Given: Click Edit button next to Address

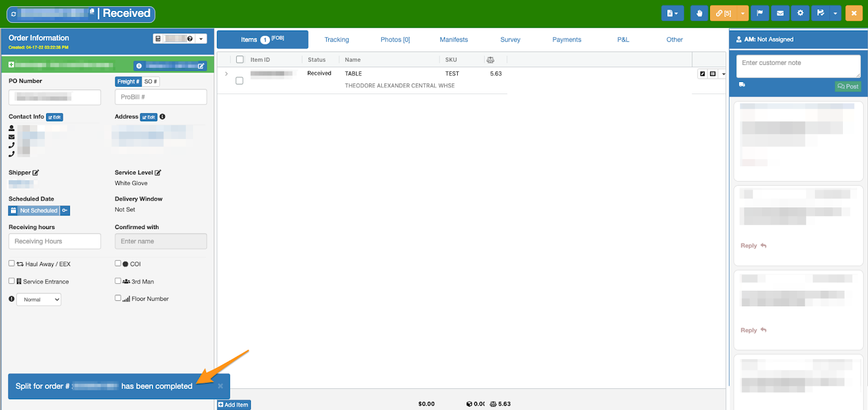Looking at the screenshot, I should (x=149, y=117).
